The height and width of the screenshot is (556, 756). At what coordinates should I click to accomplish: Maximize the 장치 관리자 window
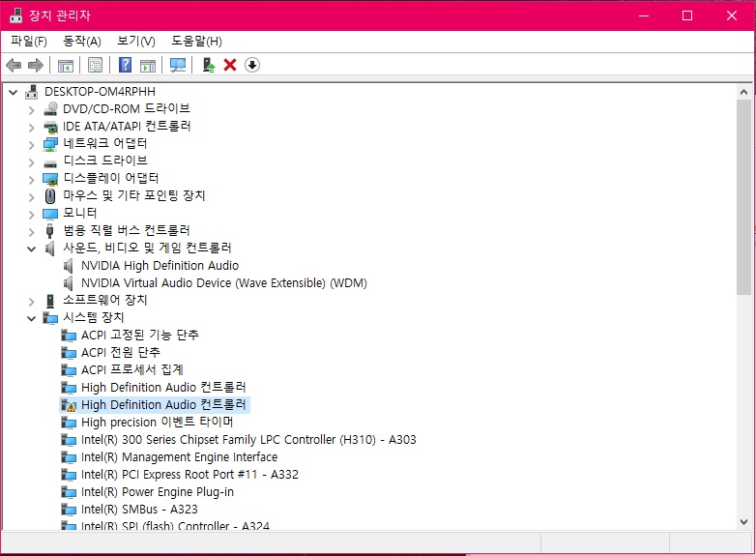pos(687,15)
